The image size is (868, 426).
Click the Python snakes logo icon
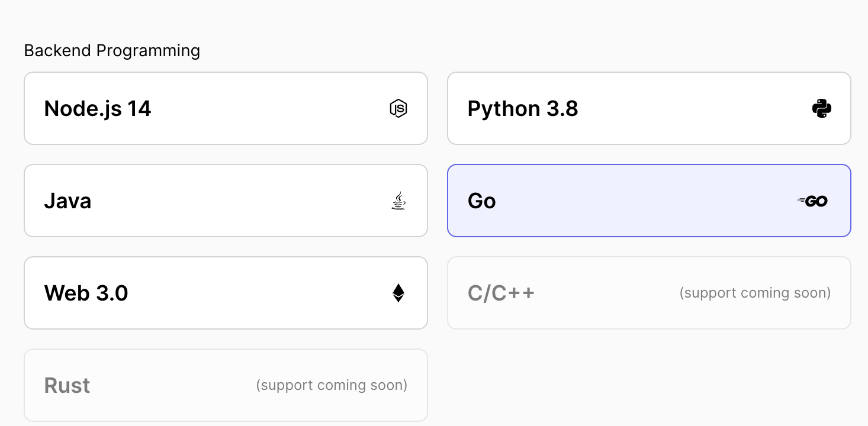tap(822, 108)
